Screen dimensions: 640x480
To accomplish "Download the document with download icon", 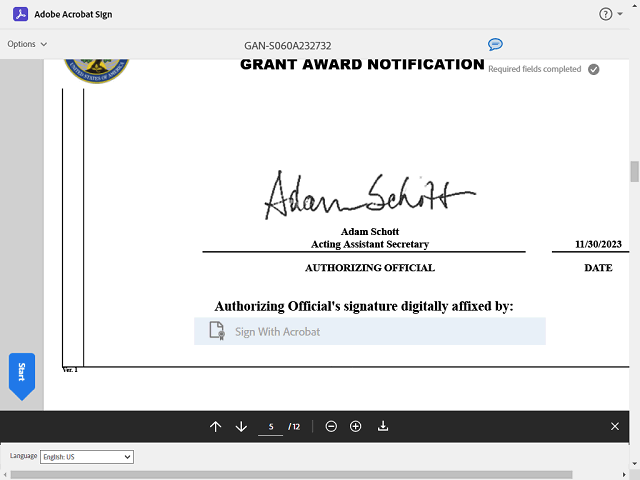I will pos(383,427).
